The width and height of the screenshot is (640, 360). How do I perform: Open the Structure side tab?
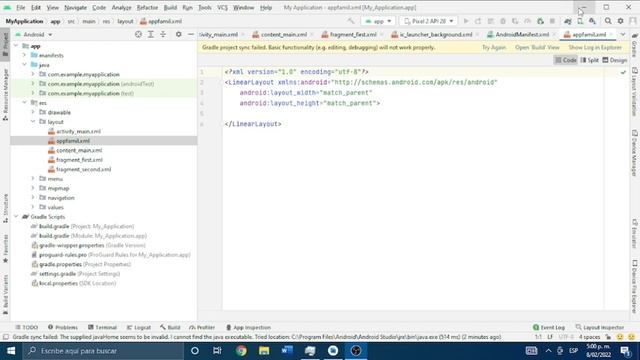point(5,208)
